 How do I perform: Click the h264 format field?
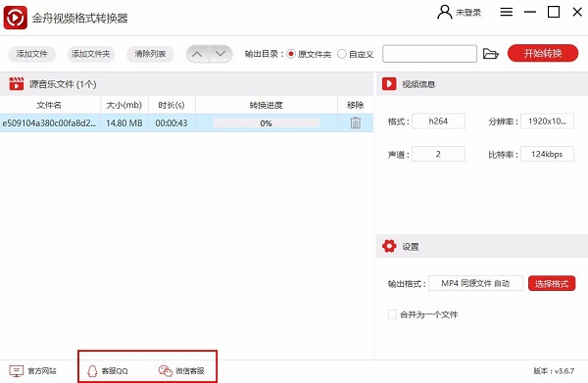[438, 121]
